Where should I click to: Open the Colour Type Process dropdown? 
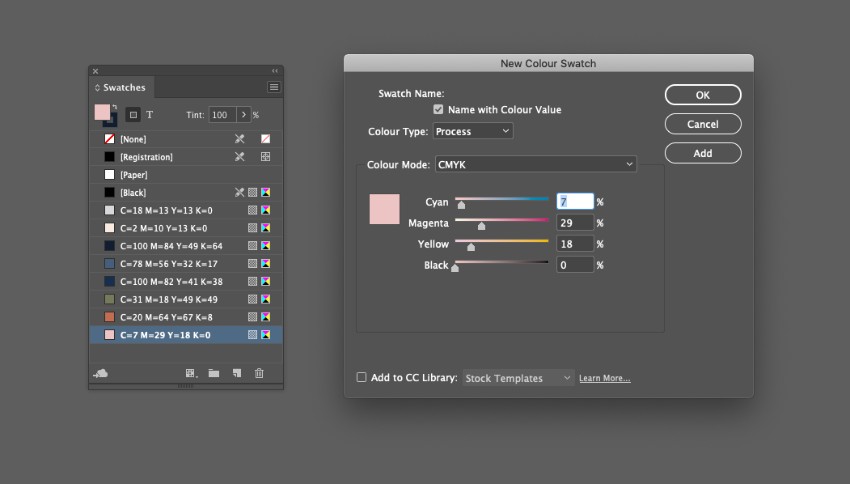pyautogui.click(x=473, y=131)
